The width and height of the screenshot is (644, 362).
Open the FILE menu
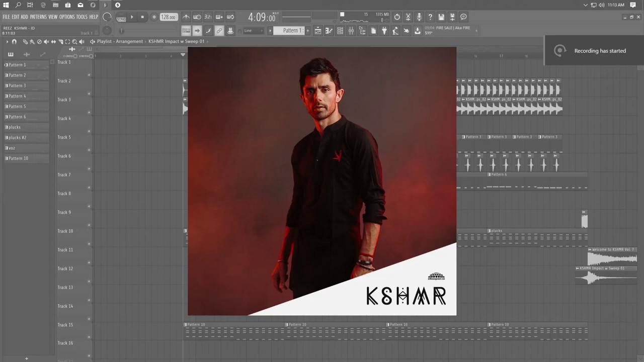tap(6, 17)
